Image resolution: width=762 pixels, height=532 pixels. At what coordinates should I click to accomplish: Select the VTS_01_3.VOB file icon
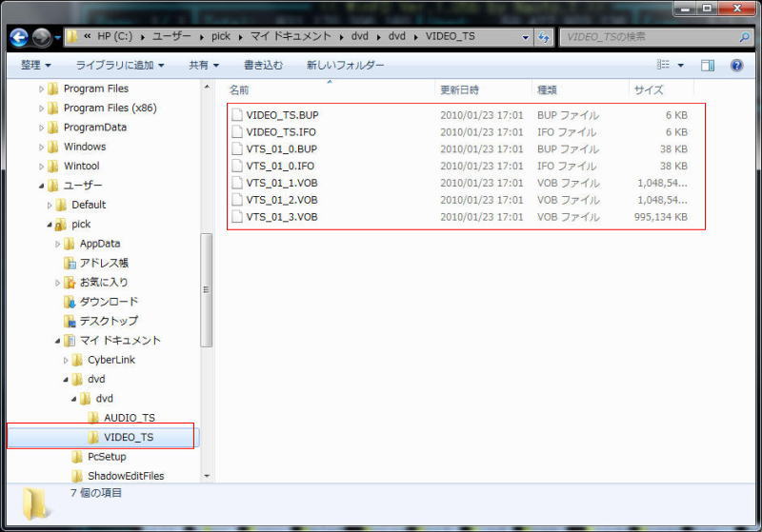[236, 217]
